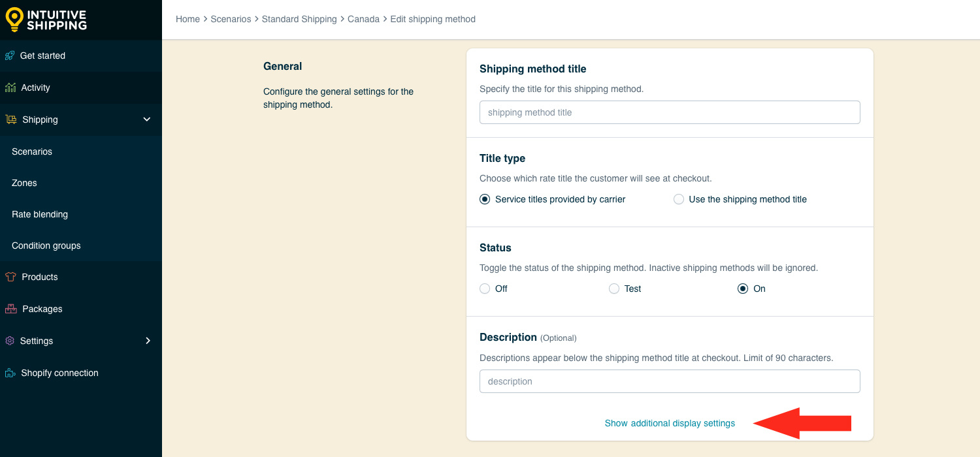Screen dimensions: 980x457
Task: Expand the Settings submenu arrow
Action: 148,341
